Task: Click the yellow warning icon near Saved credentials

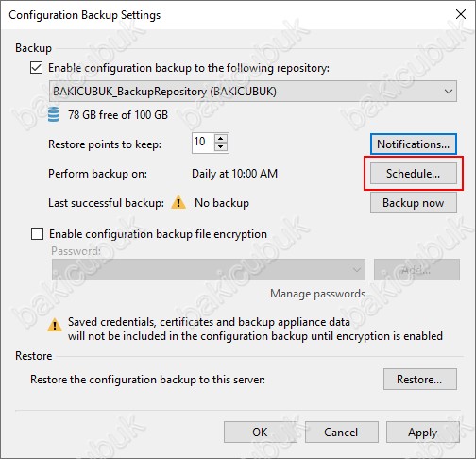Action: click(x=55, y=325)
